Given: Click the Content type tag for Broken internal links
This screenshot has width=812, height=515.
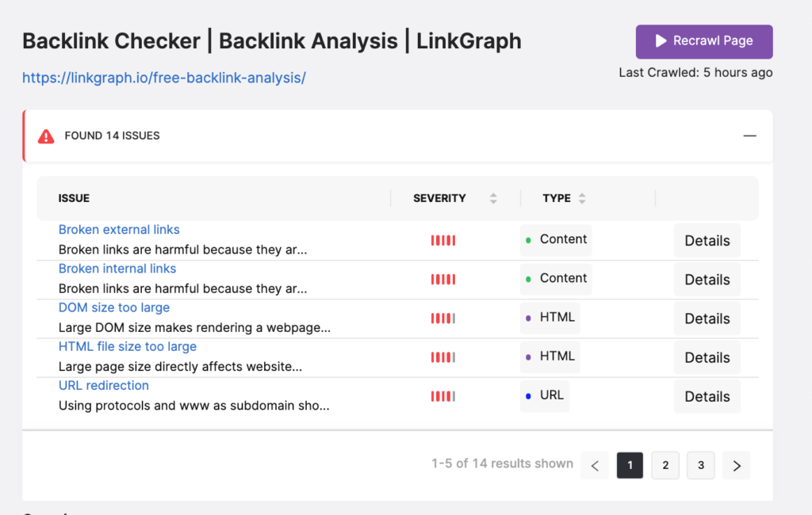Looking at the screenshot, I should tap(556, 278).
